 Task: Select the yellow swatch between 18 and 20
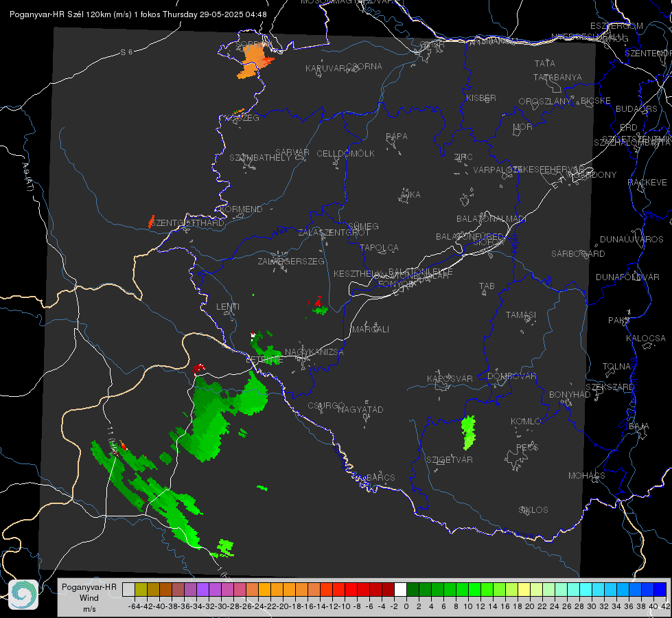524,590
